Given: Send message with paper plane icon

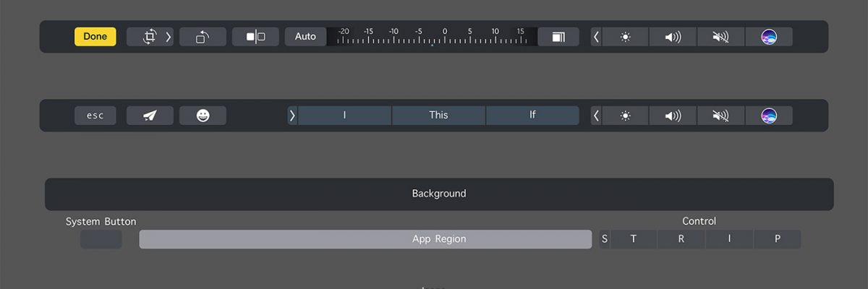Looking at the screenshot, I should 150,116.
